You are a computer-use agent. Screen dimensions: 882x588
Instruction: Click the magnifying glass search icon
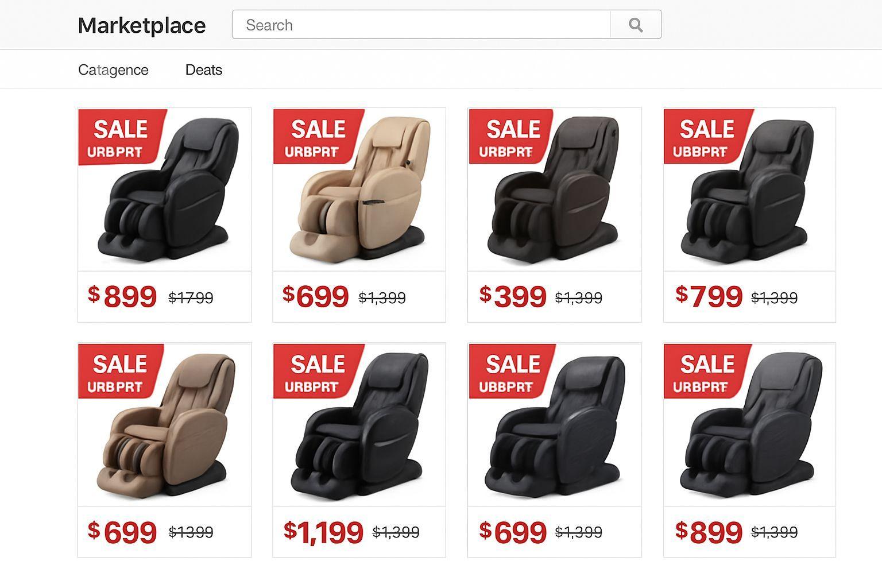coord(636,25)
